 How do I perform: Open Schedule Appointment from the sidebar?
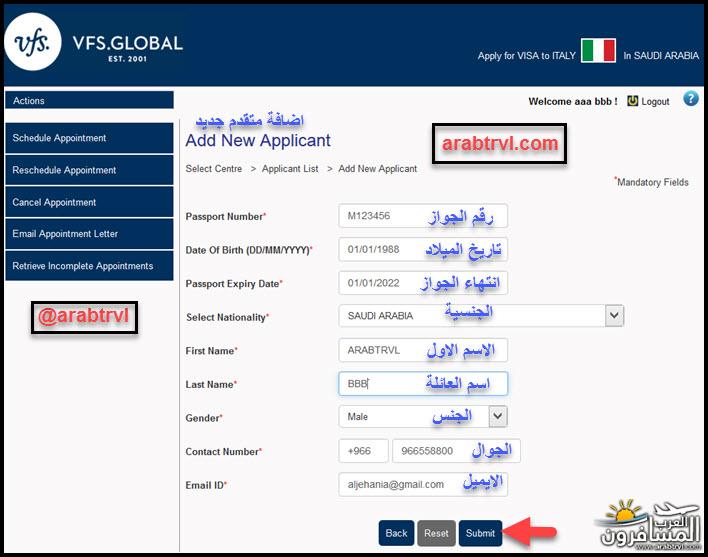(x=89, y=138)
